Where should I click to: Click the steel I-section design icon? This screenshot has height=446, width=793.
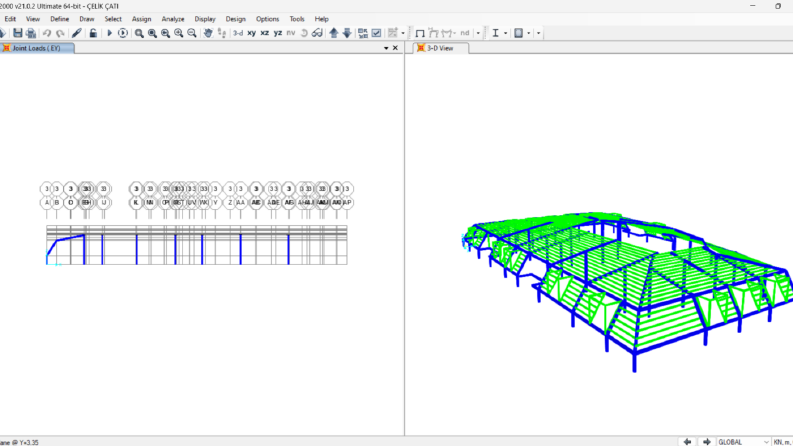coord(496,33)
